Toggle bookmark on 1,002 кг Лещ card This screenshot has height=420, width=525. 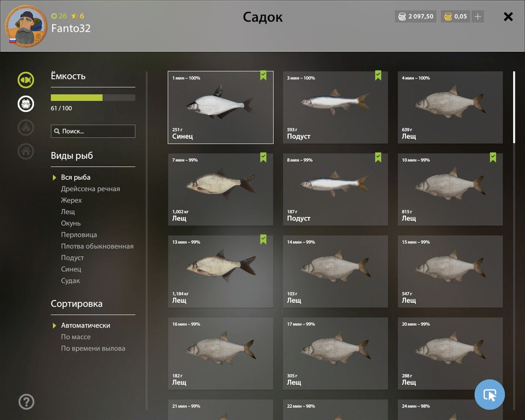tap(263, 157)
